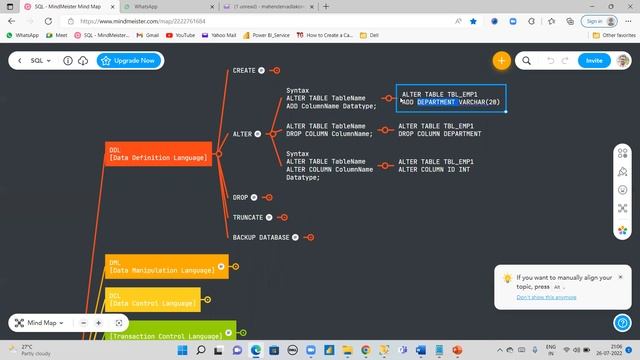The height and width of the screenshot is (360, 640).
Task: Collapse the DDL node's branch circle
Action: tap(219, 154)
